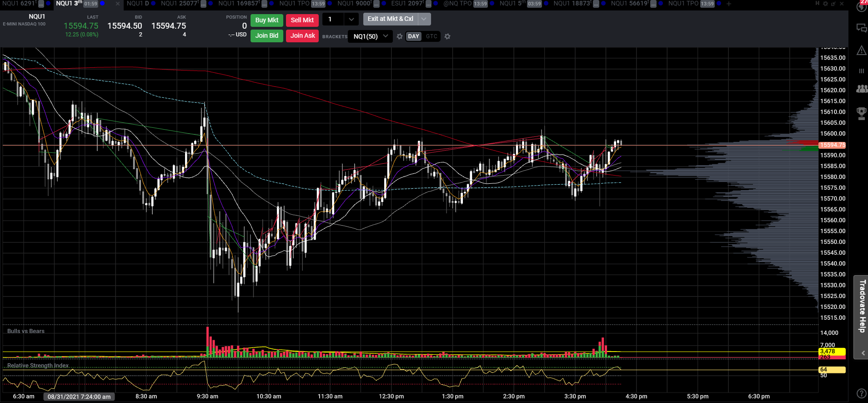This screenshot has height=403, width=868.
Task: Click the Bulls vs Bears indicator label
Action: (x=26, y=331)
